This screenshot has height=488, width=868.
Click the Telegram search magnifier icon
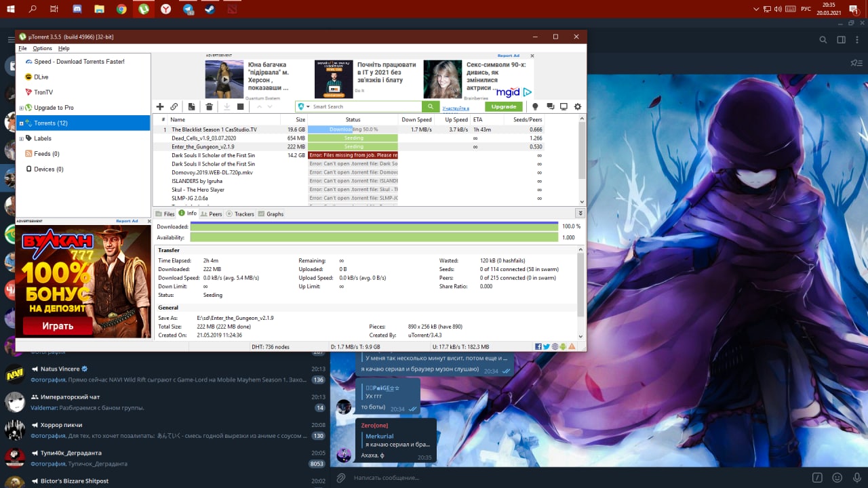pyautogui.click(x=823, y=40)
